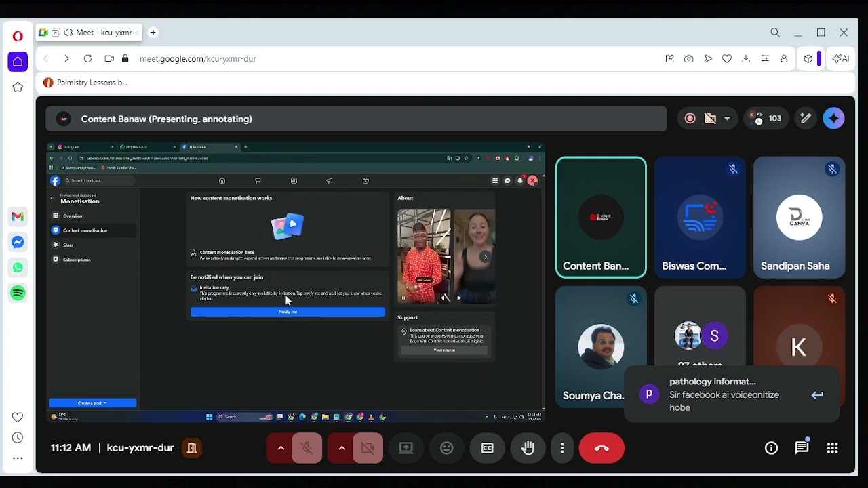Select Biswas Com... participant tile

(x=700, y=218)
